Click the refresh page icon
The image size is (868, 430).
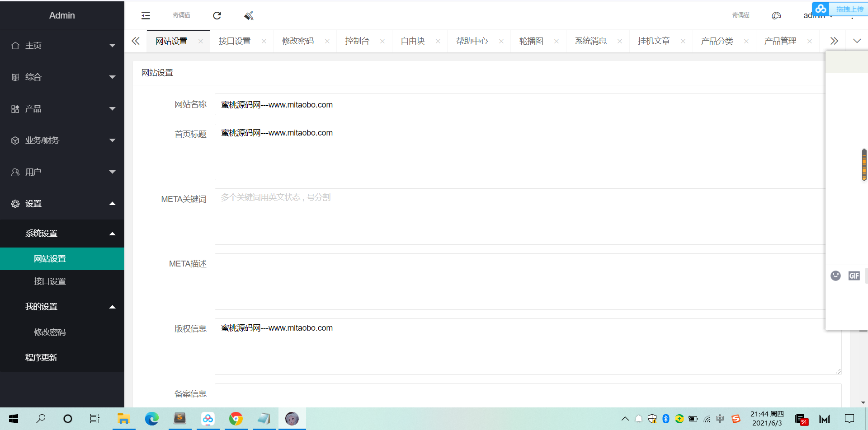(x=217, y=16)
